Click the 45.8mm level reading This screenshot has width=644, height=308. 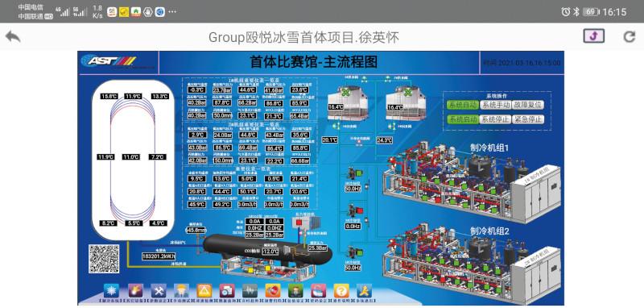(x=196, y=231)
